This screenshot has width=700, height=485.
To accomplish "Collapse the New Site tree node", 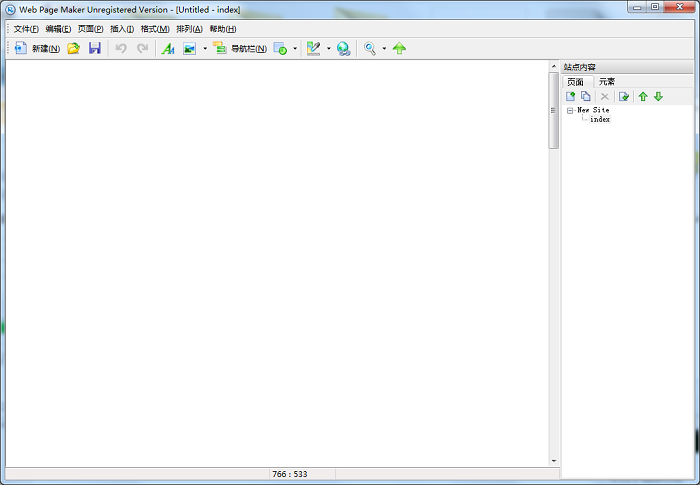I will pyautogui.click(x=570, y=110).
